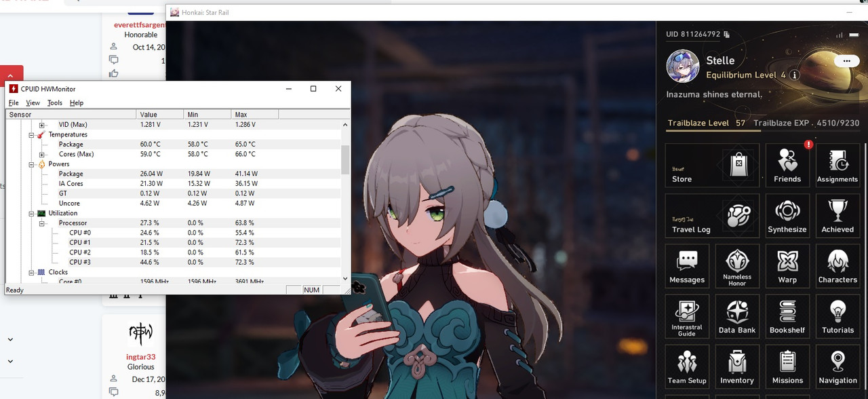Open the Friends menu
Screen dimensions: 868x399
787,166
